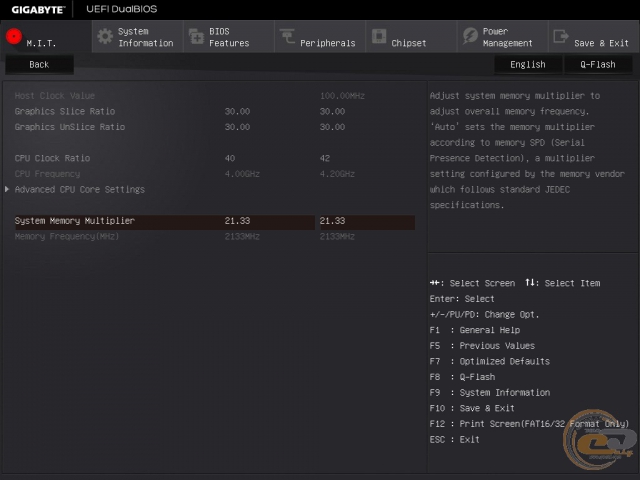
Task: Select the CPU Clock Ratio setting
Action: [52, 158]
